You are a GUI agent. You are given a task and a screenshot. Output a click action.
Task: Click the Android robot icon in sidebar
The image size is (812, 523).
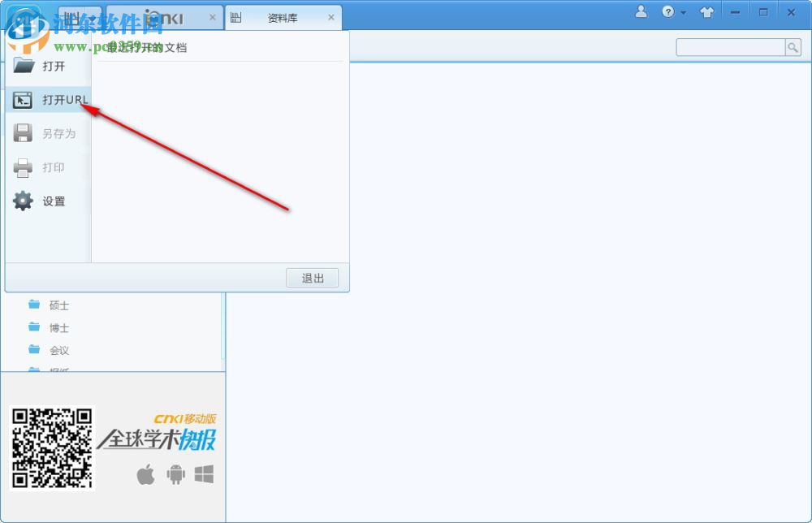click(175, 475)
